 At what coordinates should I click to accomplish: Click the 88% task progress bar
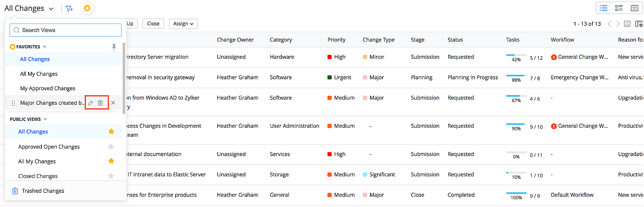point(516,76)
